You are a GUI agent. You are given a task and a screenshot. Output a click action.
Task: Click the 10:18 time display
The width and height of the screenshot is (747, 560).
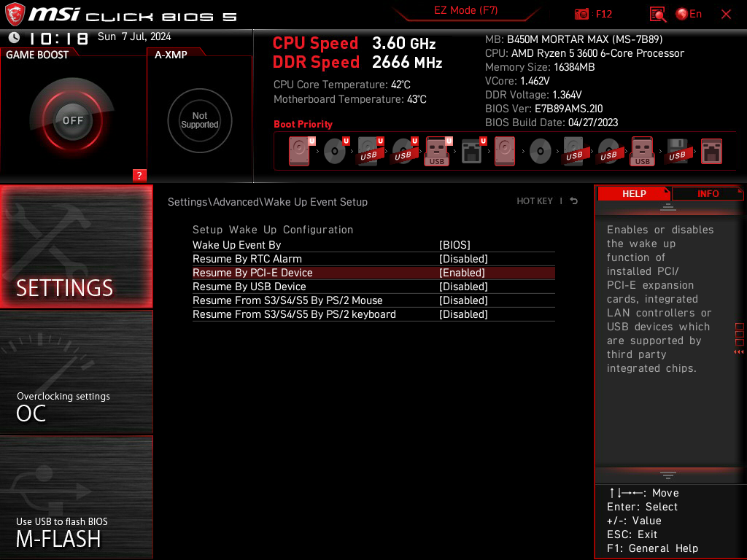tap(58, 38)
